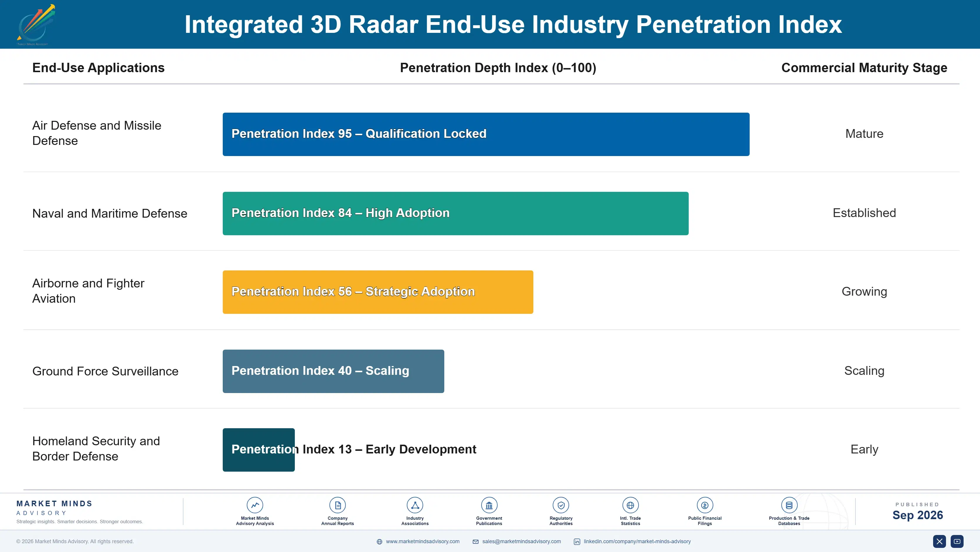Select the Penetration Index 84 green bar

click(x=455, y=213)
